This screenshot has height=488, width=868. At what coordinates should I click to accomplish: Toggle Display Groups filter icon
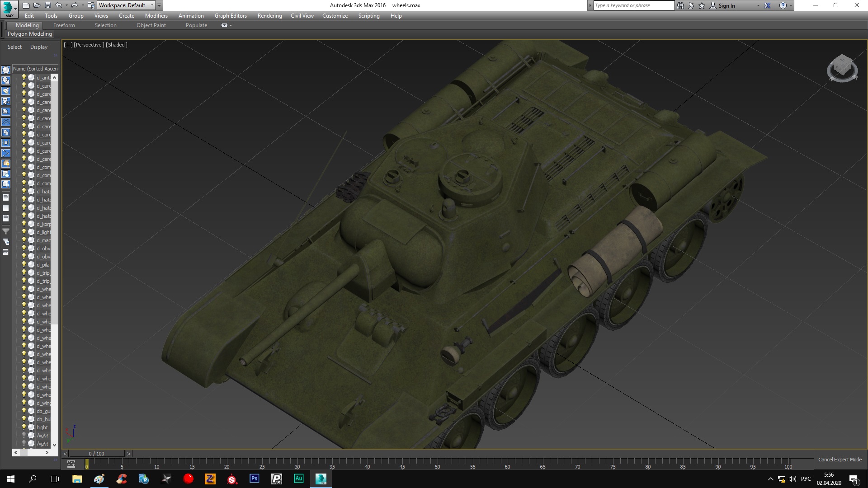(x=6, y=132)
